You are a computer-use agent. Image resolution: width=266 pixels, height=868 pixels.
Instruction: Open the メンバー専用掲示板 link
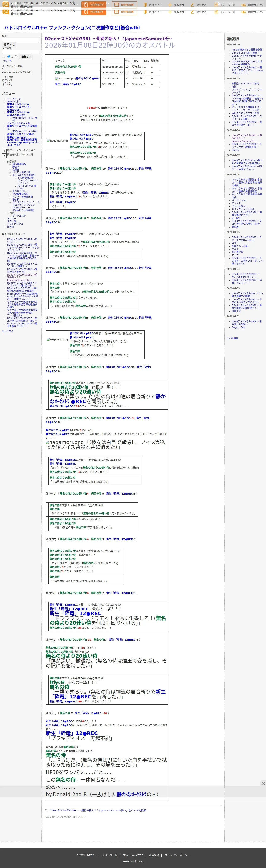point(23,197)
